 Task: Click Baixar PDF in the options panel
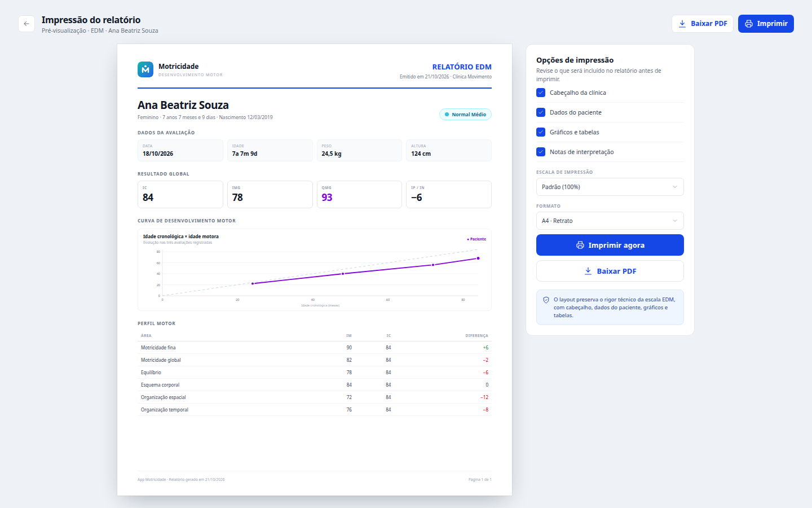tap(610, 271)
